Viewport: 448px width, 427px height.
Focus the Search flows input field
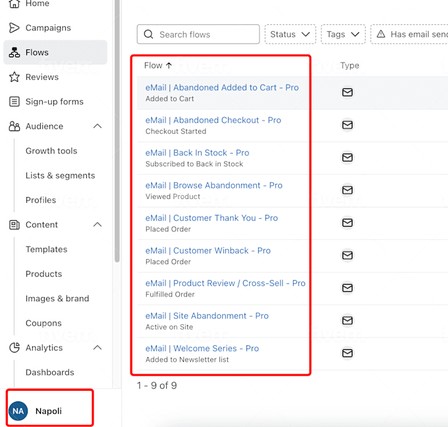(198, 34)
